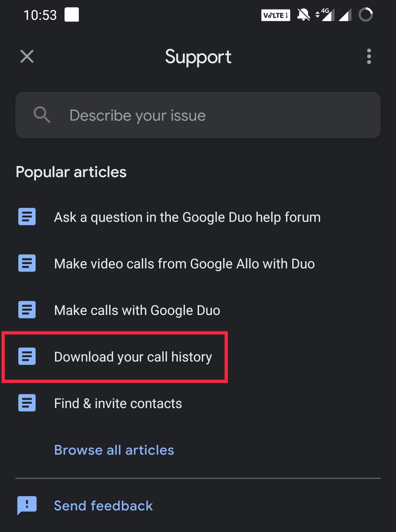
Task: Select the article icon for Make calls with Google Duo
Action: point(26,310)
